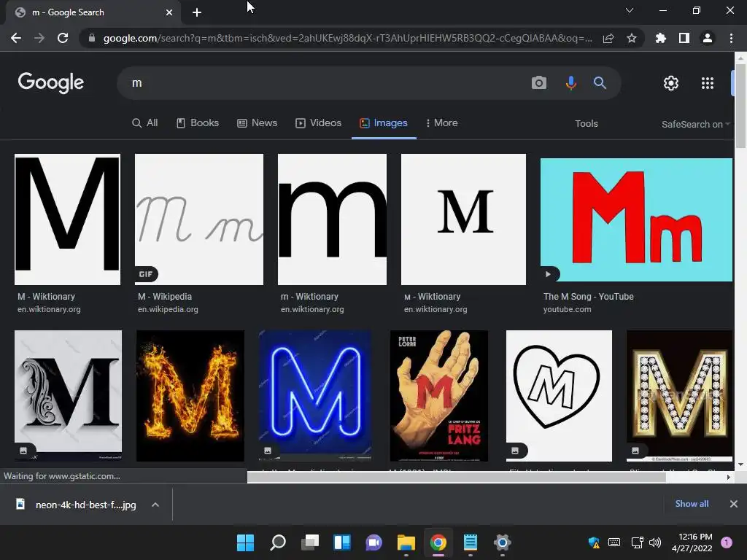The width and height of the screenshot is (747, 560).
Task: Switch to the Videos tab
Action: pyautogui.click(x=318, y=122)
